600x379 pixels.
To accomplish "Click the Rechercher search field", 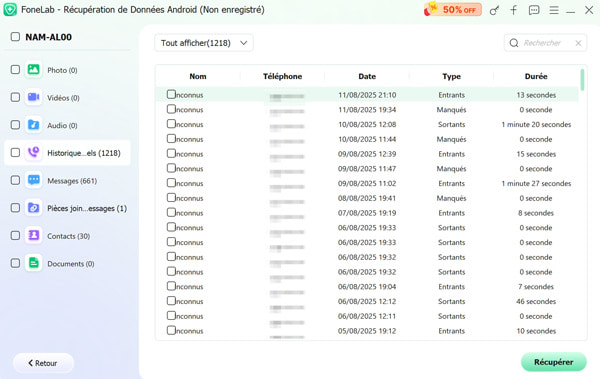I will click(545, 43).
